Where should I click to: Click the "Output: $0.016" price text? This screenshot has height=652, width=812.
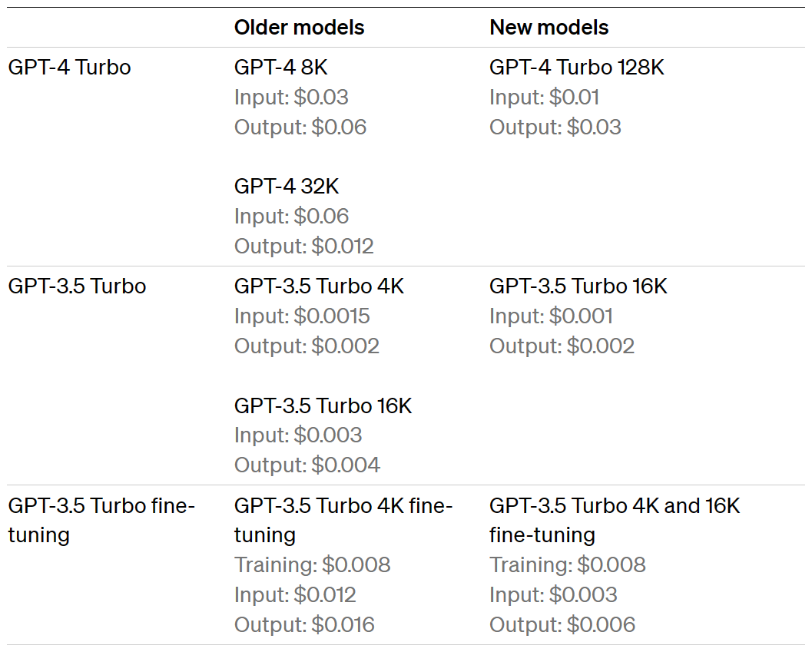coord(304,625)
